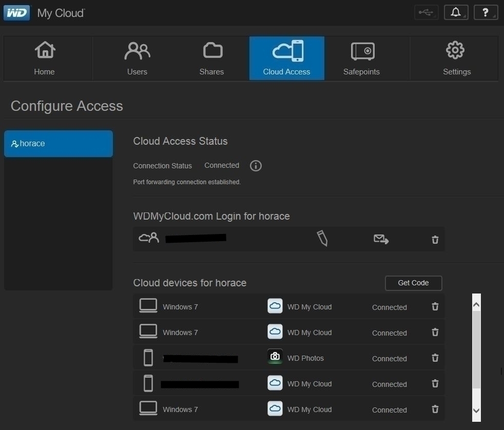Viewport: 504px width, 430px height.
Task: Edit WDMyCloud.com login with pencil icon
Action: 322,239
